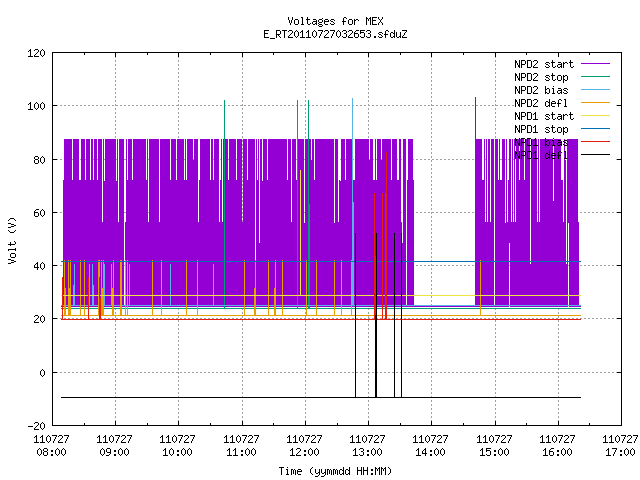Click the y-axis tick value 0
This screenshot has width=640, height=480.
pos(42,373)
